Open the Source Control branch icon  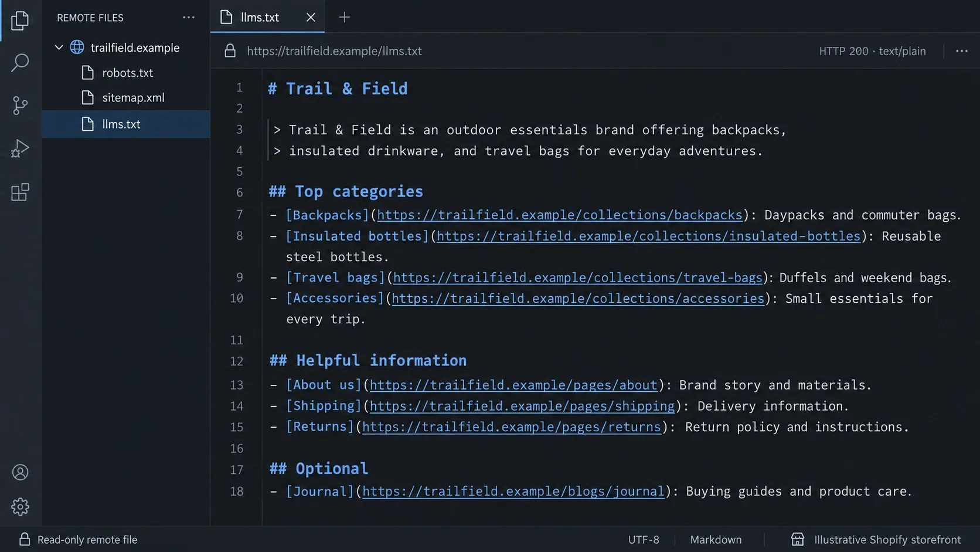(20, 106)
